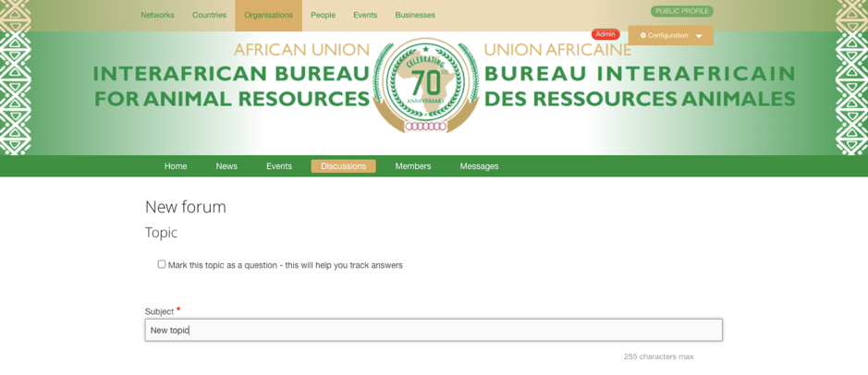Image resolution: width=868 pixels, height=375 pixels.
Task: Click the red Admin badge
Action: tap(605, 34)
